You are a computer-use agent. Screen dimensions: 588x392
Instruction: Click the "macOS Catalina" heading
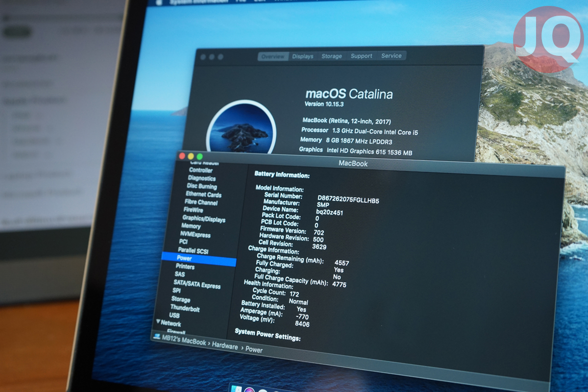pyautogui.click(x=349, y=94)
